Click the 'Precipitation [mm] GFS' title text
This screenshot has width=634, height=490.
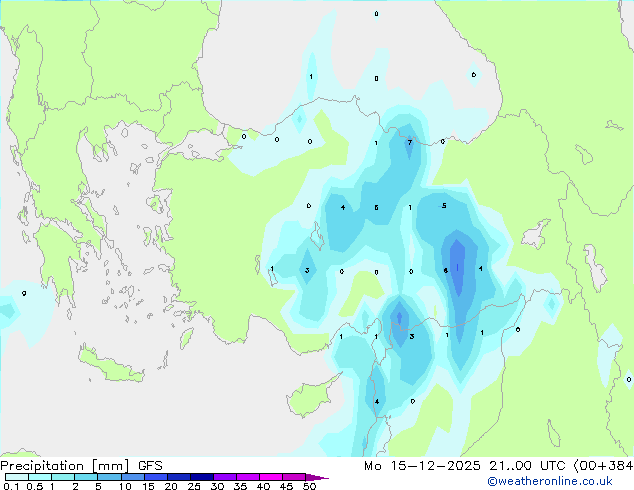pyautogui.click(x=81, y=466)
